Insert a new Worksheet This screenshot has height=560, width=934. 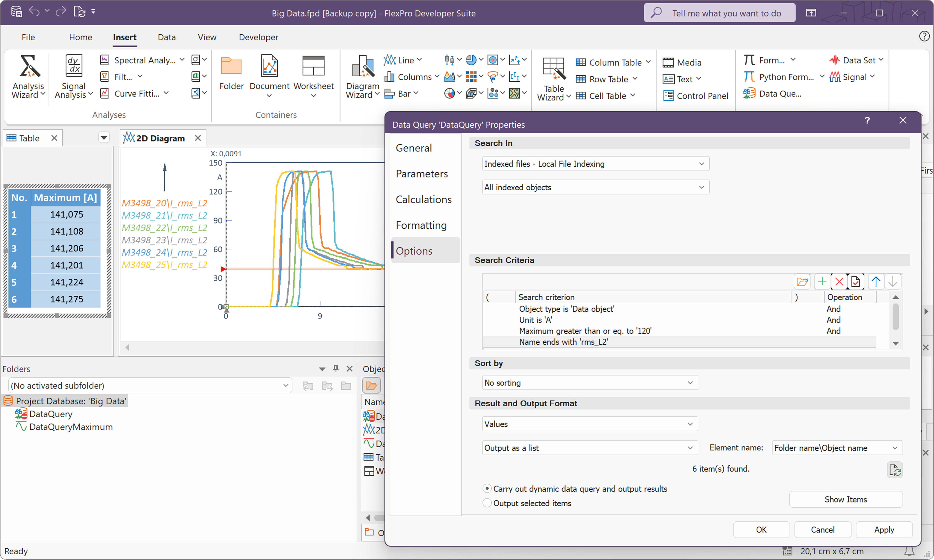313,77
